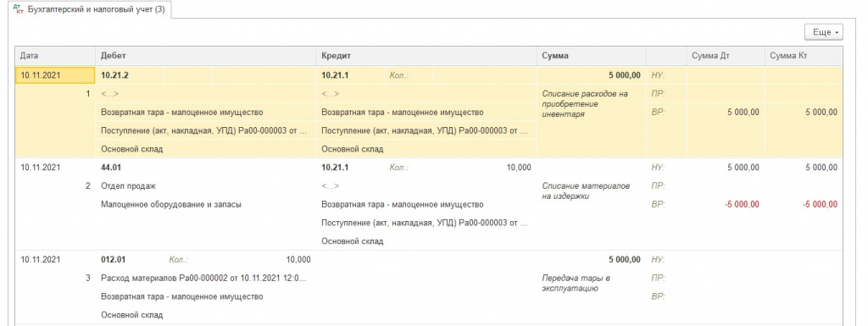Click credit Основной склад in entry 1
Image resolution: width=868 pixels, height=326 pixels.
pos(352,149)
